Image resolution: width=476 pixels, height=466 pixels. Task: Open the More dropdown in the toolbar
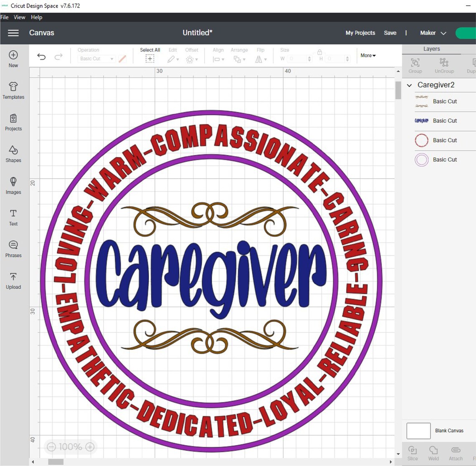click(x=367, y=55)
